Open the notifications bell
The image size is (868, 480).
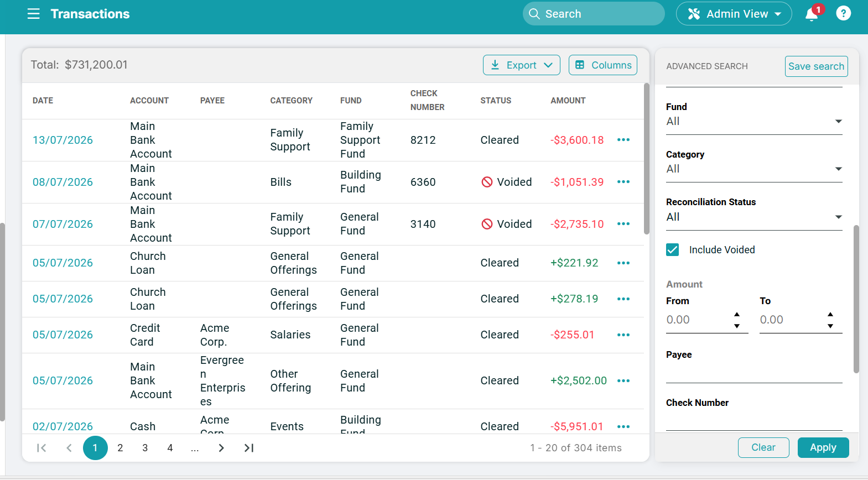click(812, 14)
